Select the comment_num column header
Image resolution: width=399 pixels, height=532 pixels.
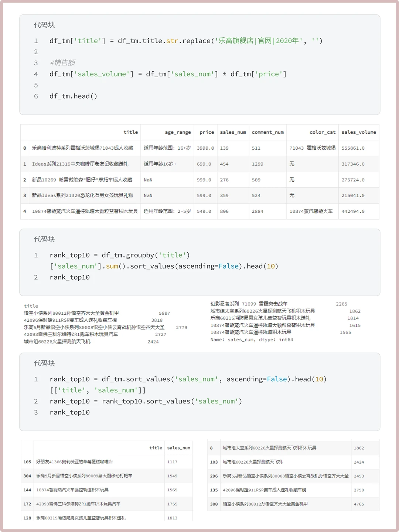point(268,132)
